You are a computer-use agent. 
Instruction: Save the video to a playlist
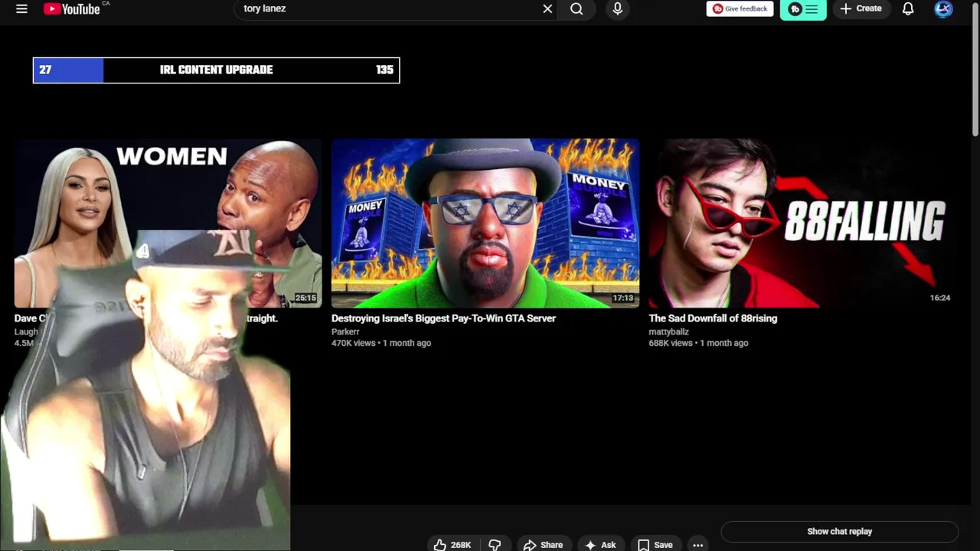point(655,544)
